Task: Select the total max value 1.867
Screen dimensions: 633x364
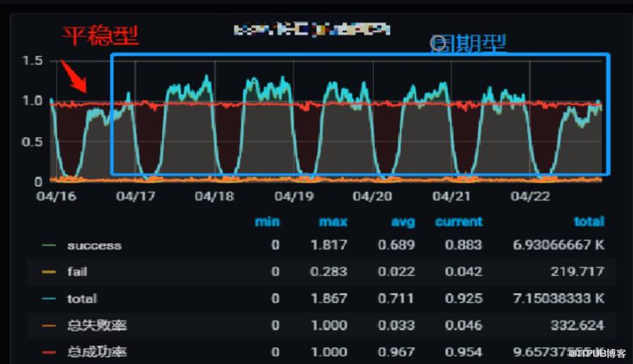Action: (329, 298)
